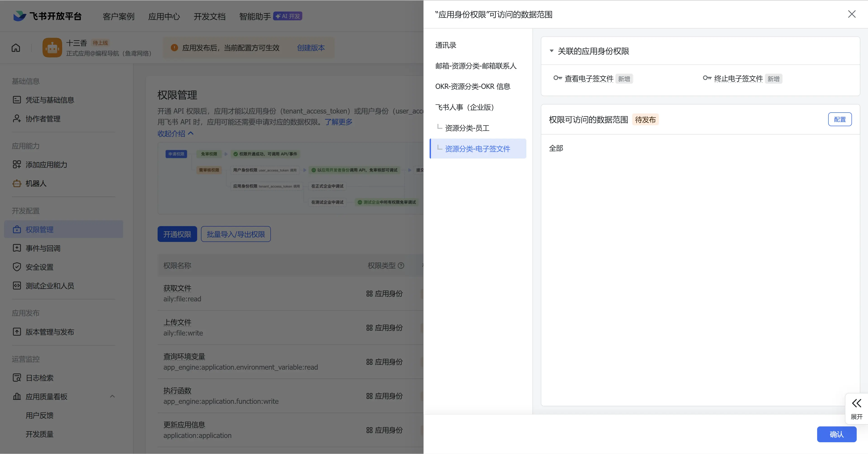
Task: Click the robot app avatar icon
Action: [x=52, y=47]
